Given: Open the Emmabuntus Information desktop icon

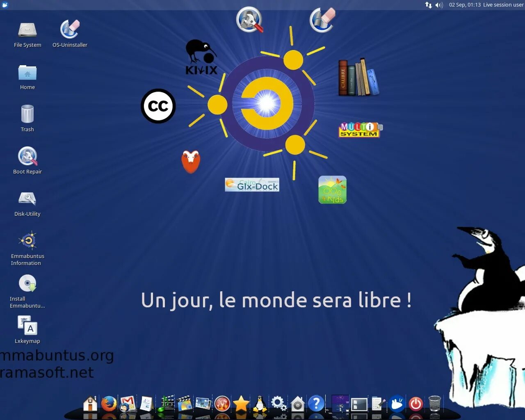Looking at the screenshot, I should tap(27, 249).
